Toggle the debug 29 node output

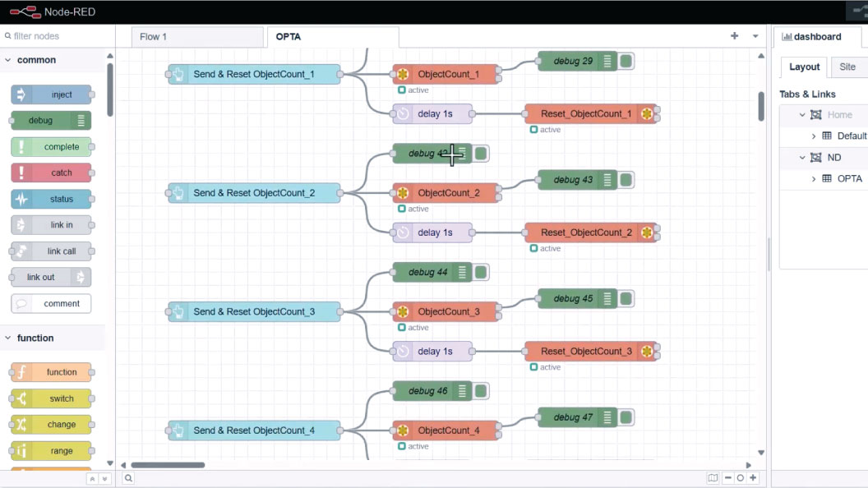click(626, 61)
